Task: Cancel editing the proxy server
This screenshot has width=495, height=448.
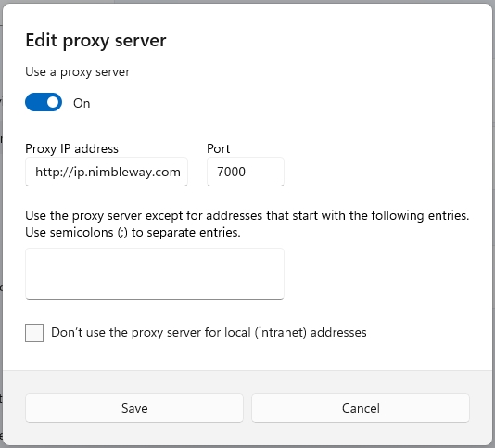Action: coord(361,408)
